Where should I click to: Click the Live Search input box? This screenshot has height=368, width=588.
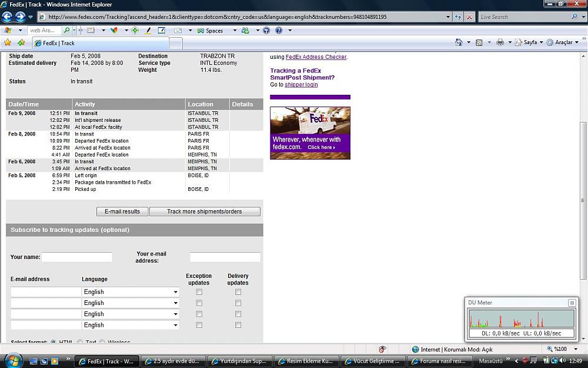point(524,17)
